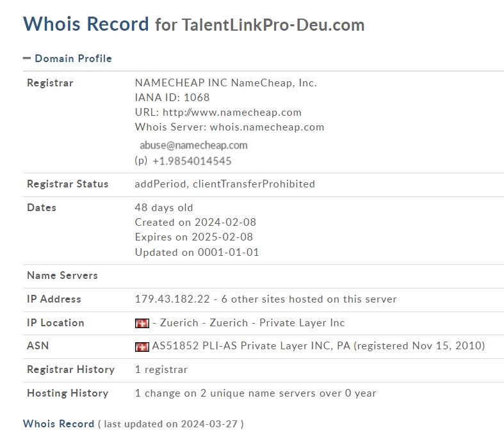504x435 pixels.
Task: Click the abuse@namecheap.com email address
Action: point(193,145)
